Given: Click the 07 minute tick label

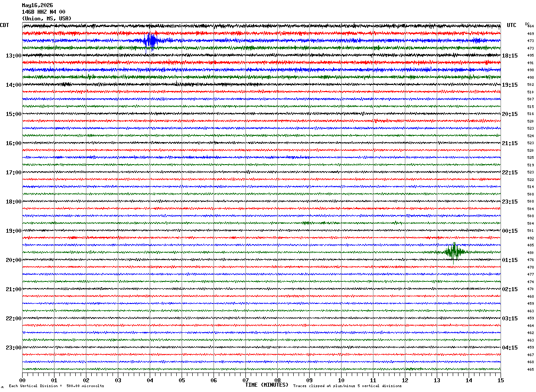Looking at the screenshot, I should (x=245, y=380).
